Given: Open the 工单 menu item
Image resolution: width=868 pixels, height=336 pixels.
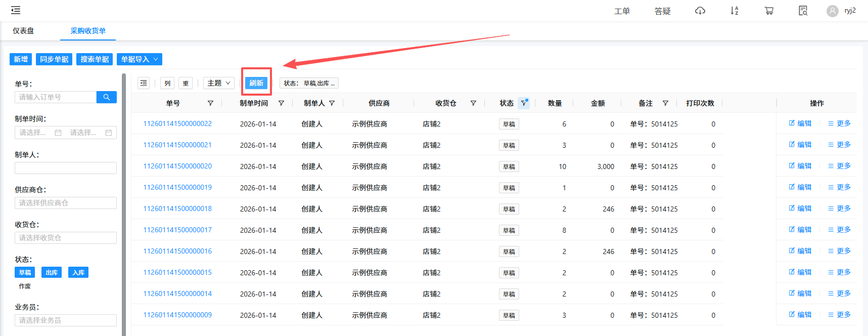Looking at the screenshot, I should coord(622,11).
